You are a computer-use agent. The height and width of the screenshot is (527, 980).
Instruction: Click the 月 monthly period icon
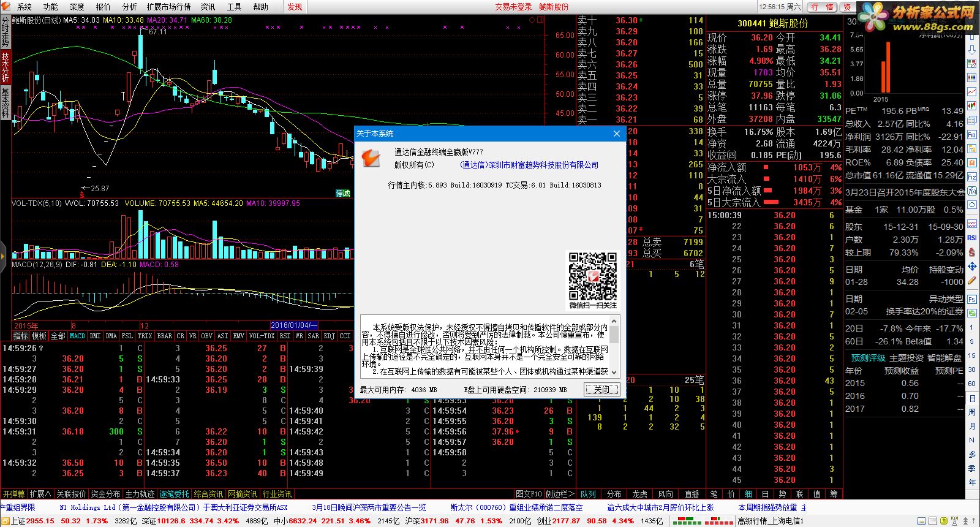(x=972, y=426)
